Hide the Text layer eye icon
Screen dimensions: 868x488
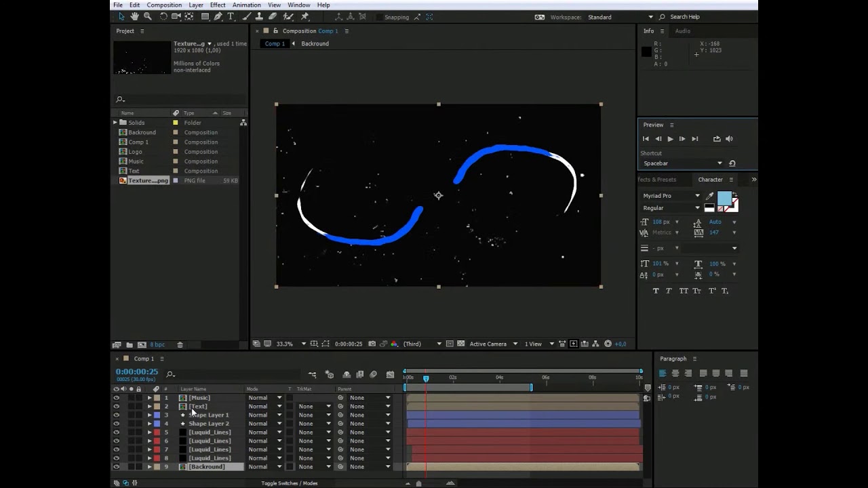point(116,407)
